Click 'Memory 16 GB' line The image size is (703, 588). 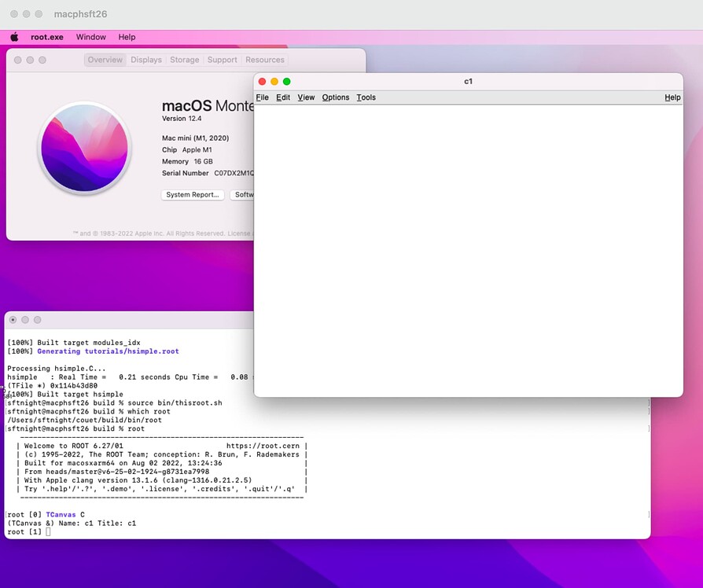(187, 161)
